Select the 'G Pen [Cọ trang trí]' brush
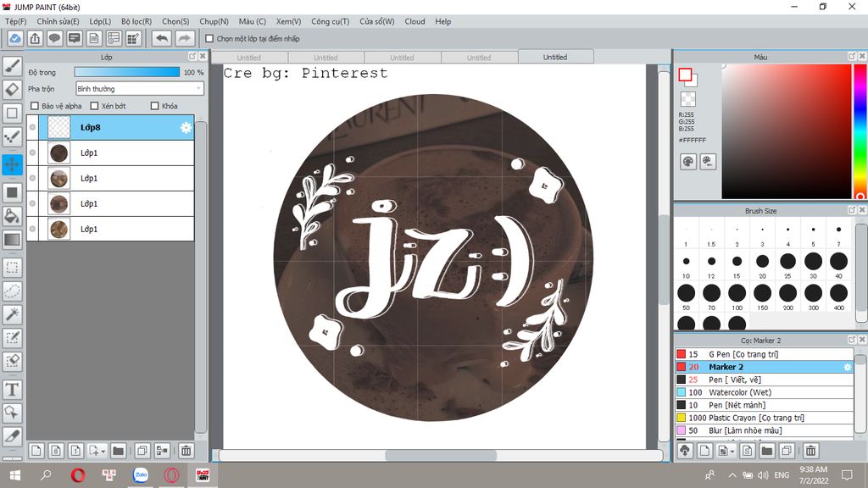The image size is (868, 488). (x=764, y=354)
